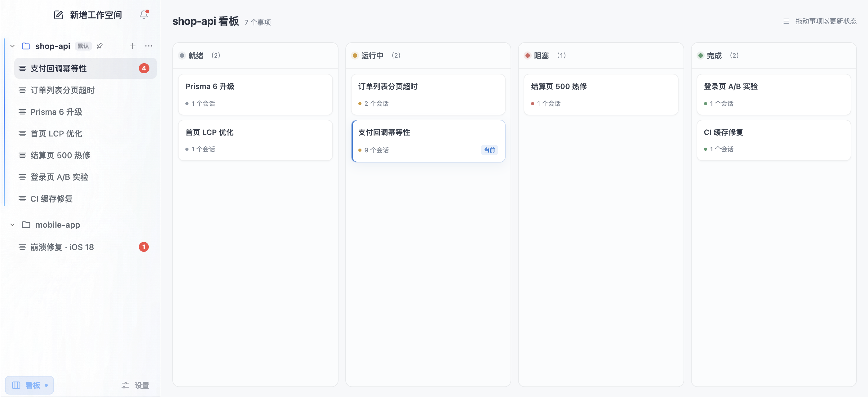Open the CI 缓存修复 board card
This screenshot has width=868, height=397.
[774, 141]
